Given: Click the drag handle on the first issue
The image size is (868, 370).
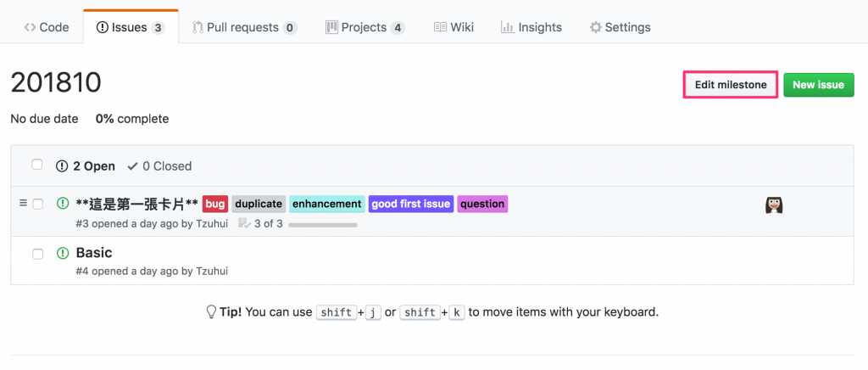Looking at the screenshot, I should point(23,203).
